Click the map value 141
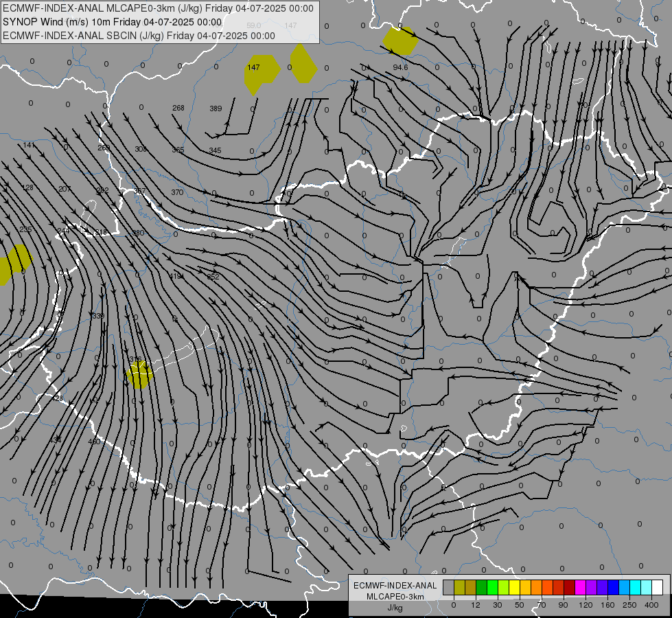This screenshot has height=618, width=672. (x=29, y=145)
